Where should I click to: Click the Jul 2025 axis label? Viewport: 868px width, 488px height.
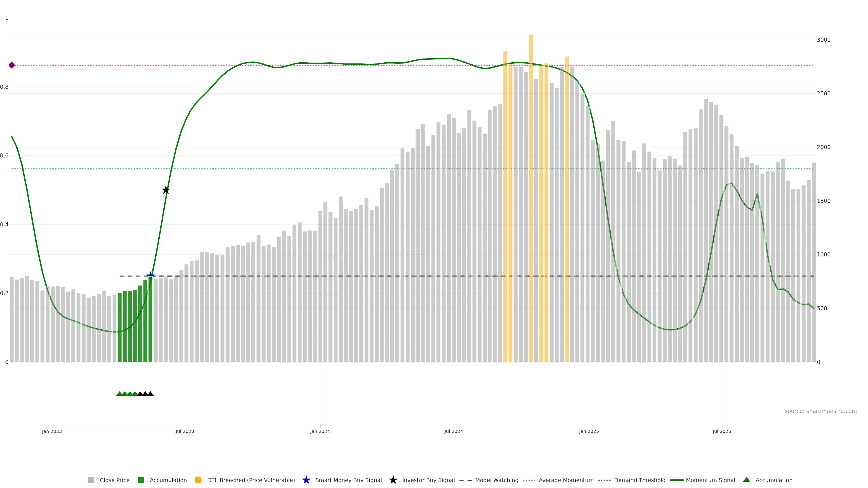722,431
